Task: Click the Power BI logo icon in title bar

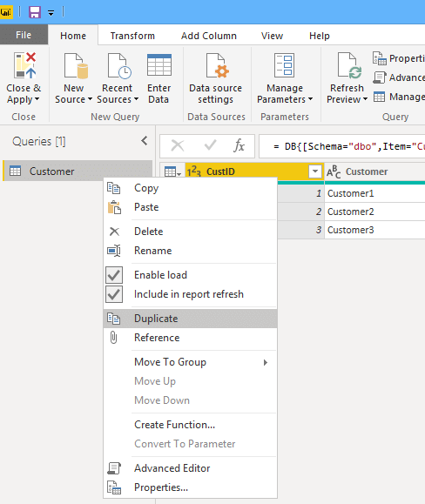Action: click(x=6, y=12)
